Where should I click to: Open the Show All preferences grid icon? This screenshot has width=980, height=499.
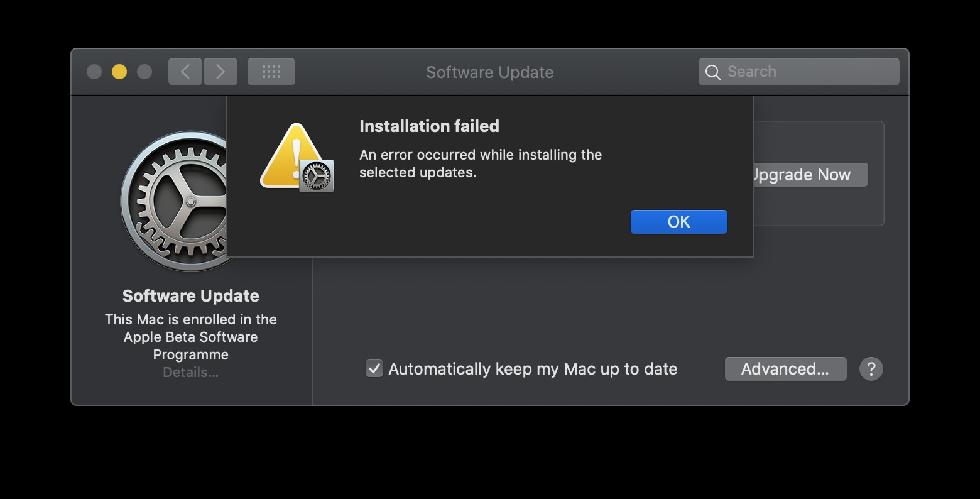[x=271, y=71]
